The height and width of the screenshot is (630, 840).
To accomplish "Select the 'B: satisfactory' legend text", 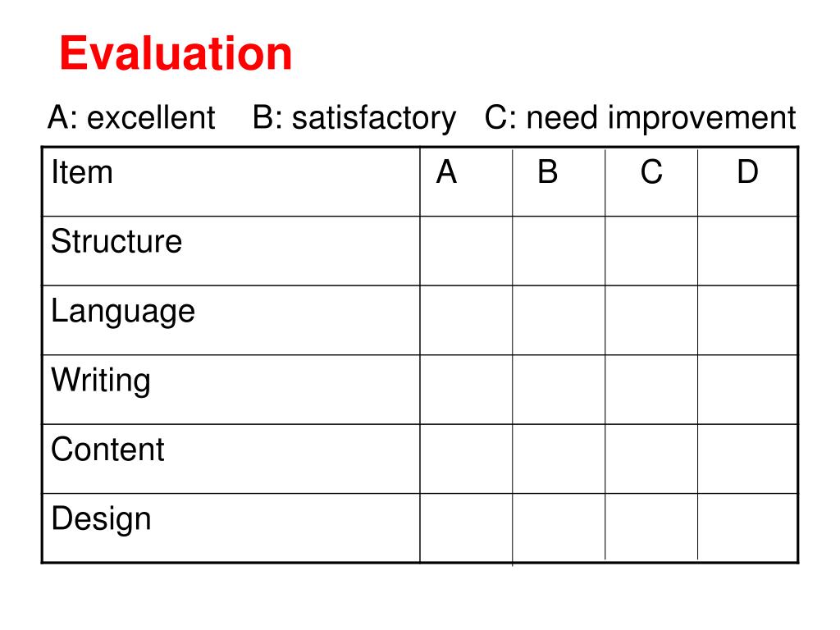I will point(354,118).
